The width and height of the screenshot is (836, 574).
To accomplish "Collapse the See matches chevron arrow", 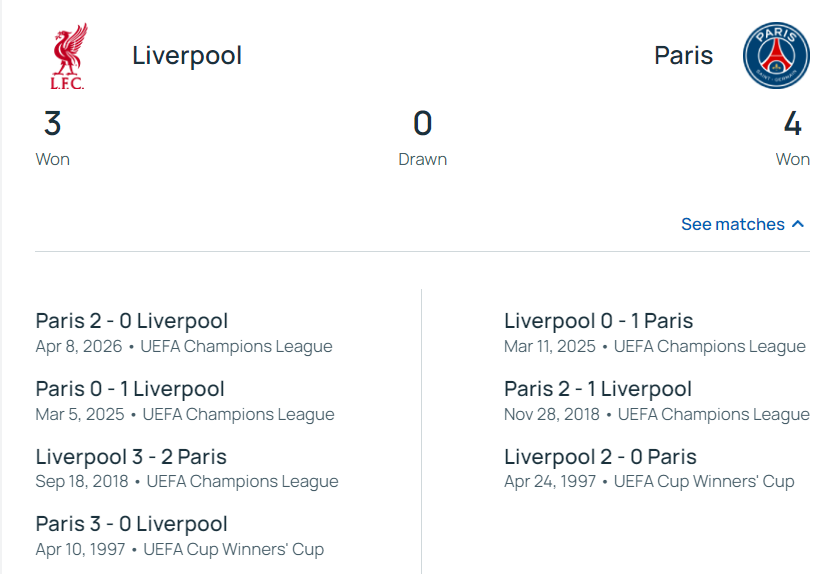I will [x=798, y=224].
